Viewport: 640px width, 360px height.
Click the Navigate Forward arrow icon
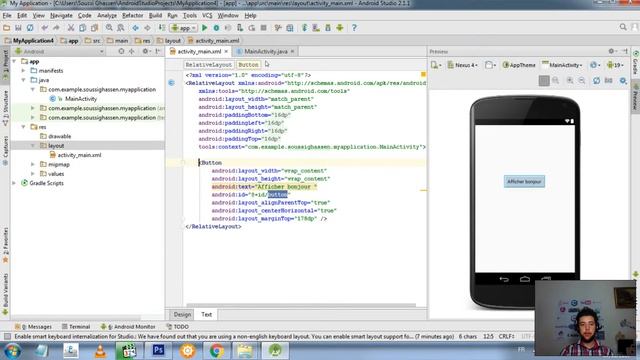tap(147, 28)
